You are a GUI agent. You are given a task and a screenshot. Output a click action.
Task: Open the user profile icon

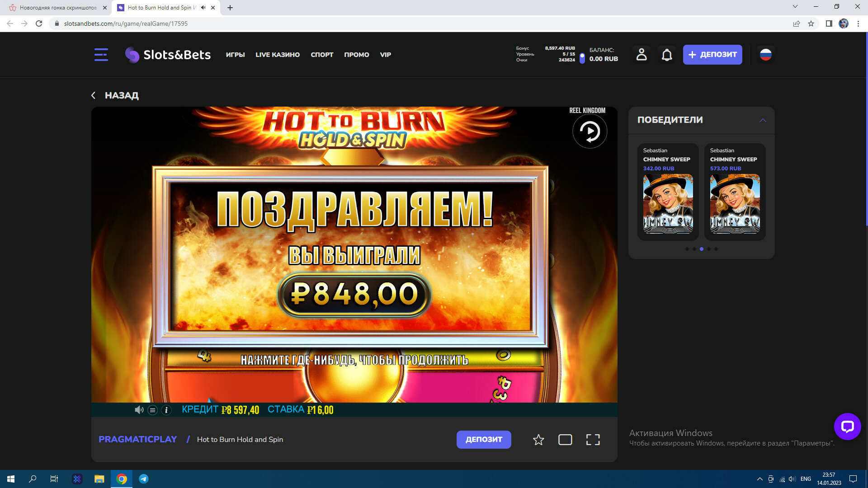click(641, 55)
